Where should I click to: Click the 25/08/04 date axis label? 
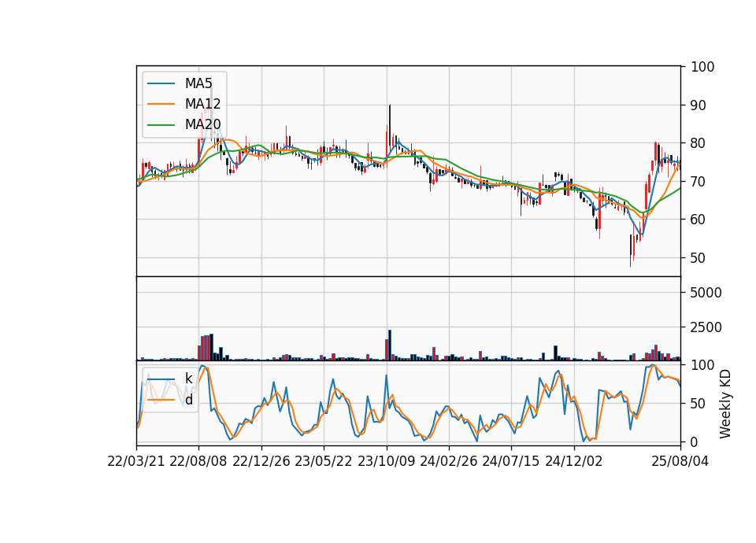point(680,461)
